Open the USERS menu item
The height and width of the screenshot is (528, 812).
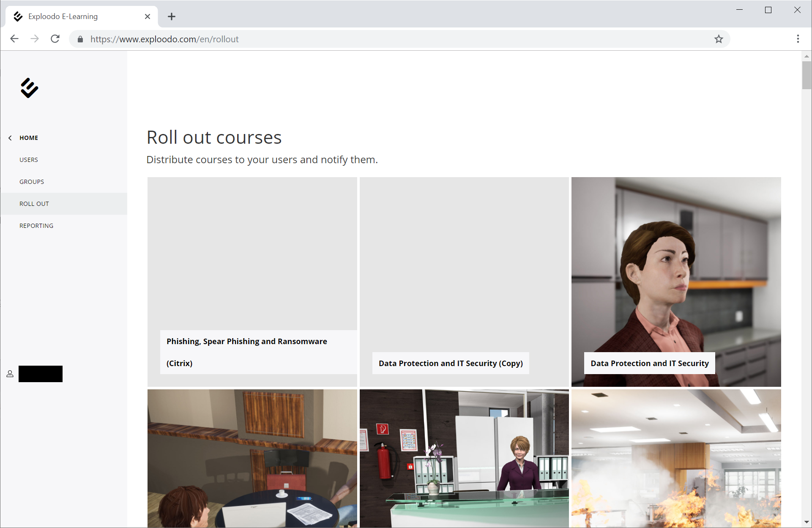29,160
